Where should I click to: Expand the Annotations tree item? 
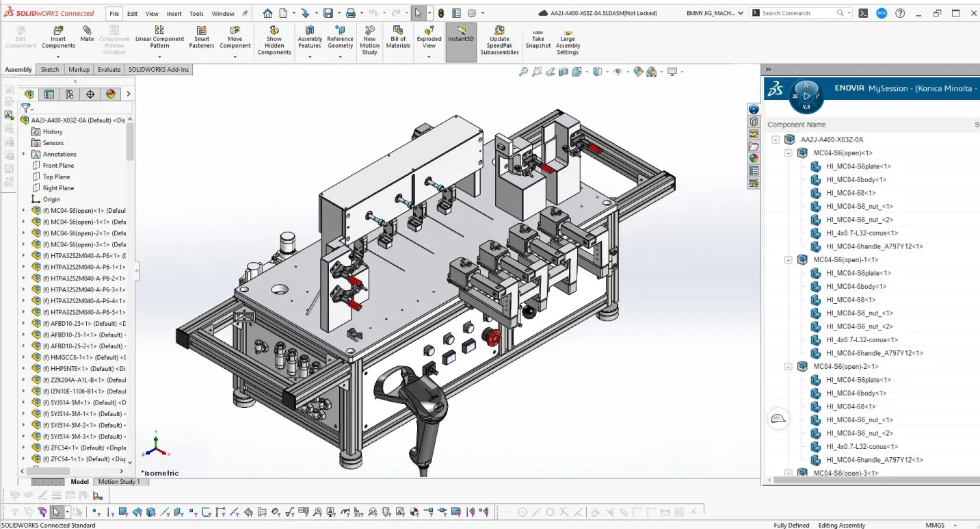[24, 154]
